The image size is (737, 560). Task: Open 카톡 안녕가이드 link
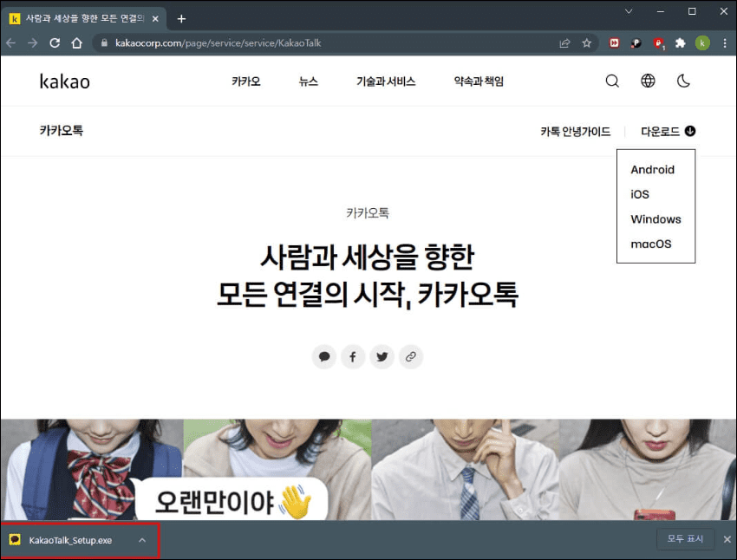(x=576, y=132)
